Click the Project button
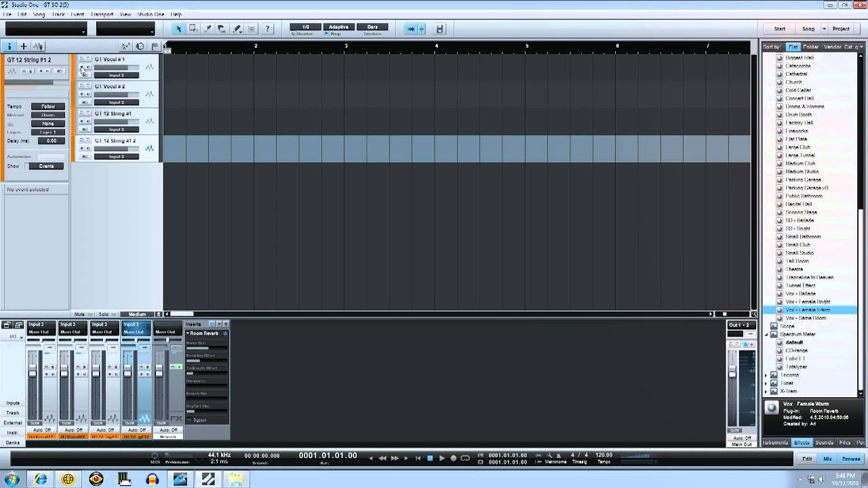868x488 pixels. pos(841,29)
